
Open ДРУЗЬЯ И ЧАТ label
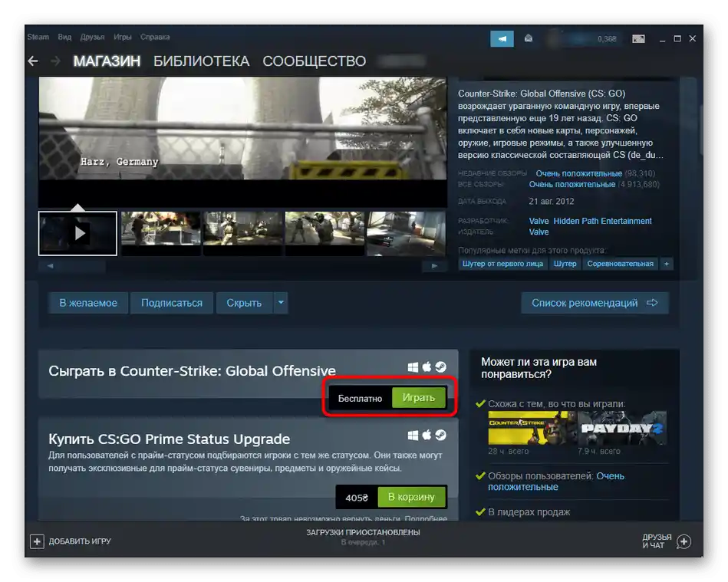point(657,541)
